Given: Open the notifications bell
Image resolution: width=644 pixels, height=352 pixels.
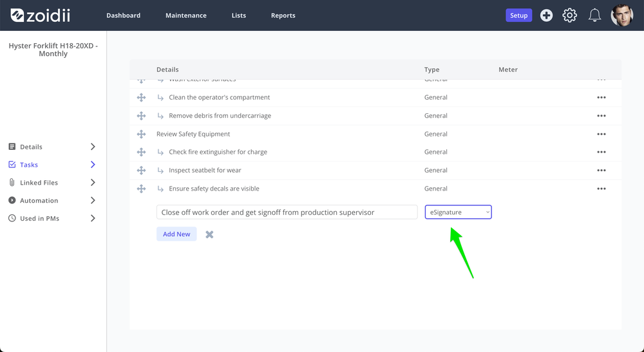Looking at the screenshot, I should coord(594,15).
